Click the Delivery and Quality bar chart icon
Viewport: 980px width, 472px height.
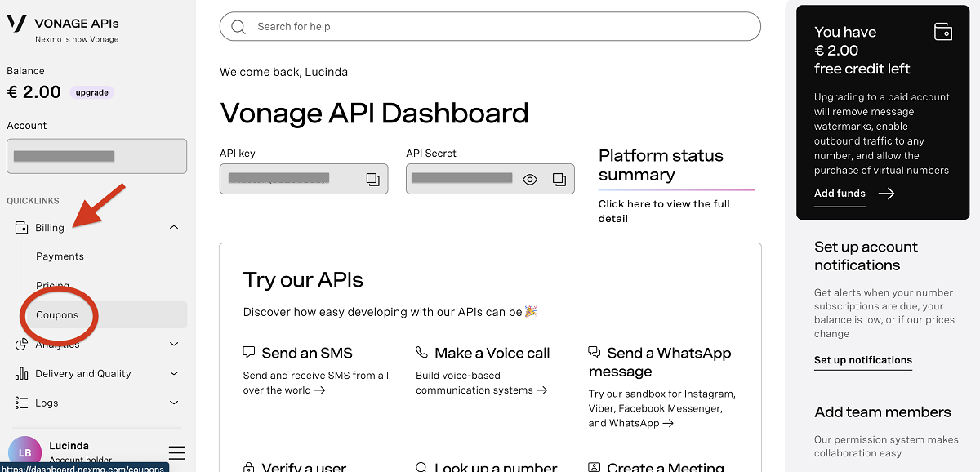pos(21,374)
